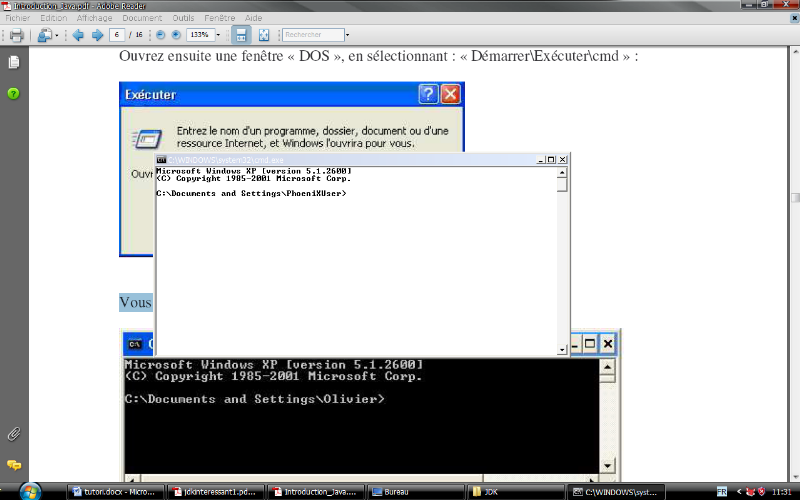Click scroll down arrow in white cmd window
This screenshot has height=500, width=800.
562,349
